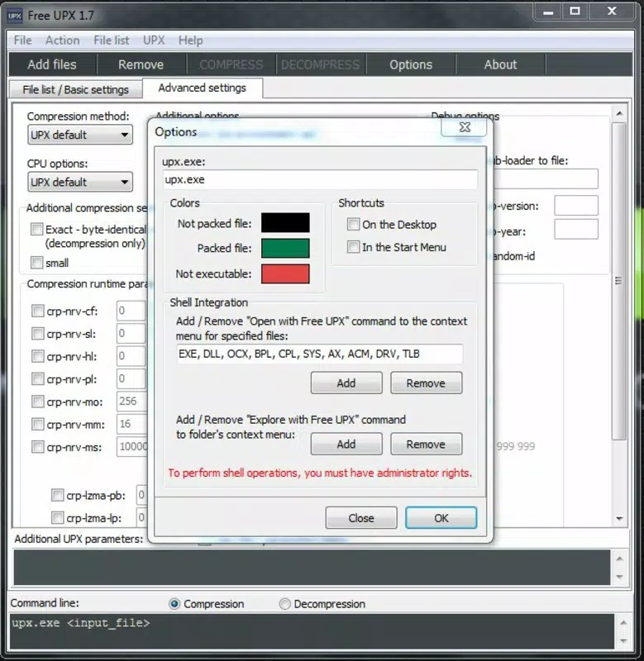The height and width of the screenshot is (661, 644).
Task: Confirm the Options dialog with OK
Action: (441, 518)
